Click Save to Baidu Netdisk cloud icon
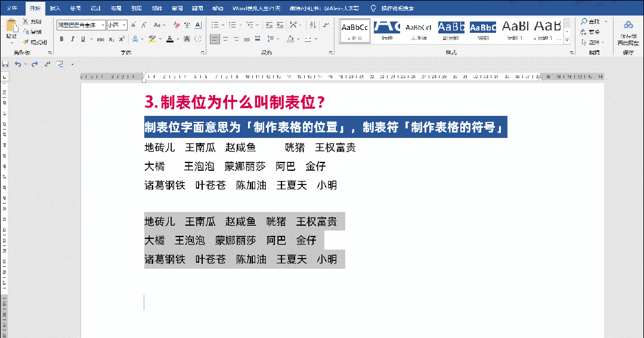This screenshot has height=338, width=644. (x=628, y=26)
